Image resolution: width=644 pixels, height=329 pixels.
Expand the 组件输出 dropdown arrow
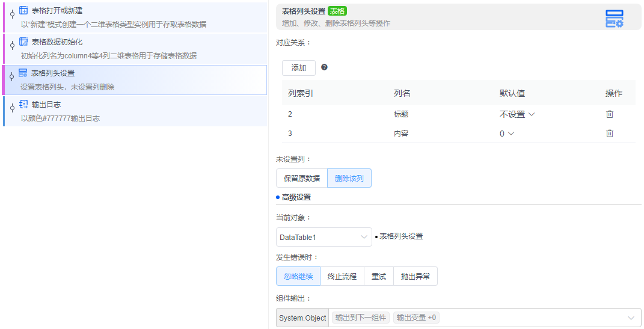tap(631, 318)
